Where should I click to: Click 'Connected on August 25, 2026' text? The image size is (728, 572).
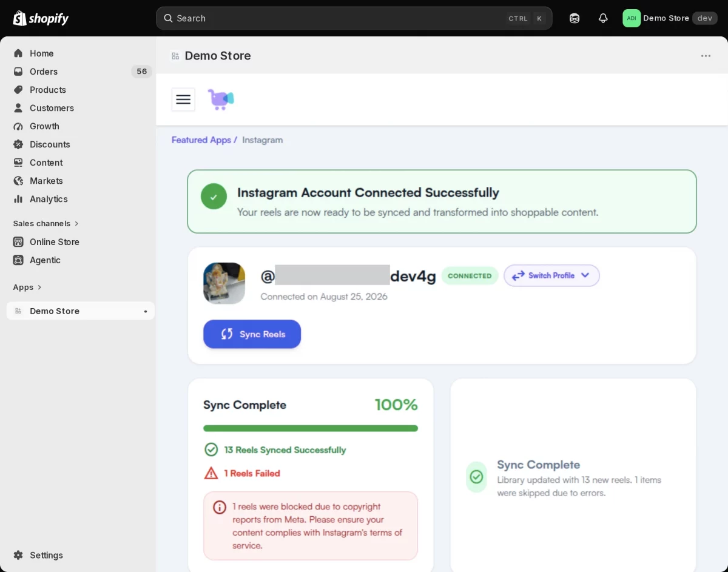pyautogui.click(x=324, y=297)
